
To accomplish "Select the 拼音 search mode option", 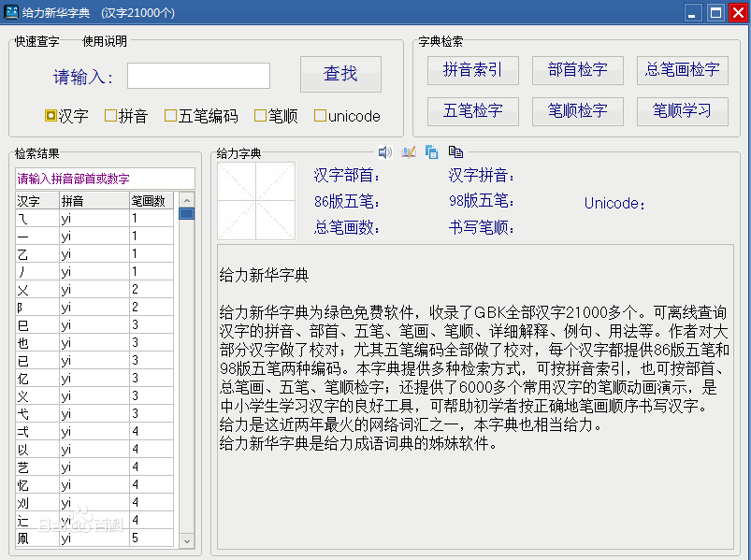I will point(126,116).
